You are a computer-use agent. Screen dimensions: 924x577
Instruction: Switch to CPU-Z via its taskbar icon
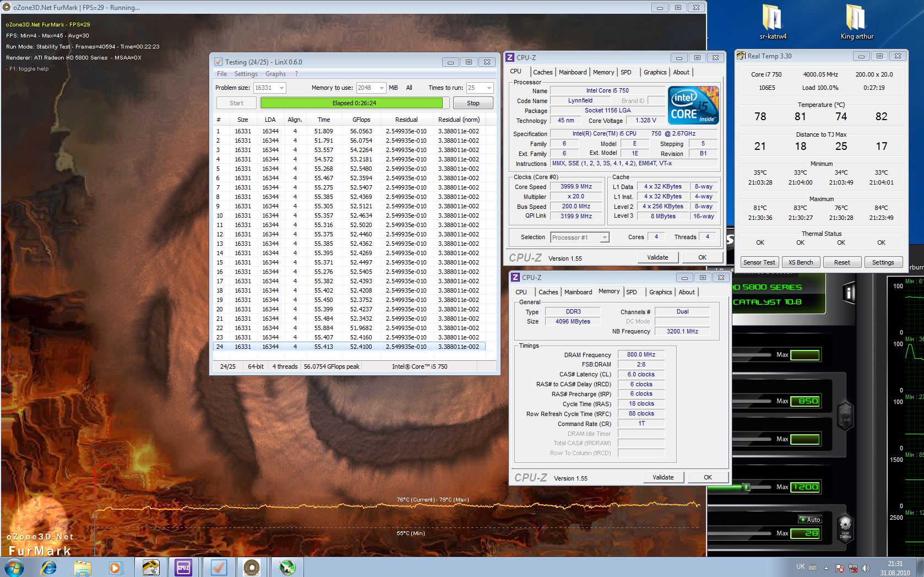183,567
